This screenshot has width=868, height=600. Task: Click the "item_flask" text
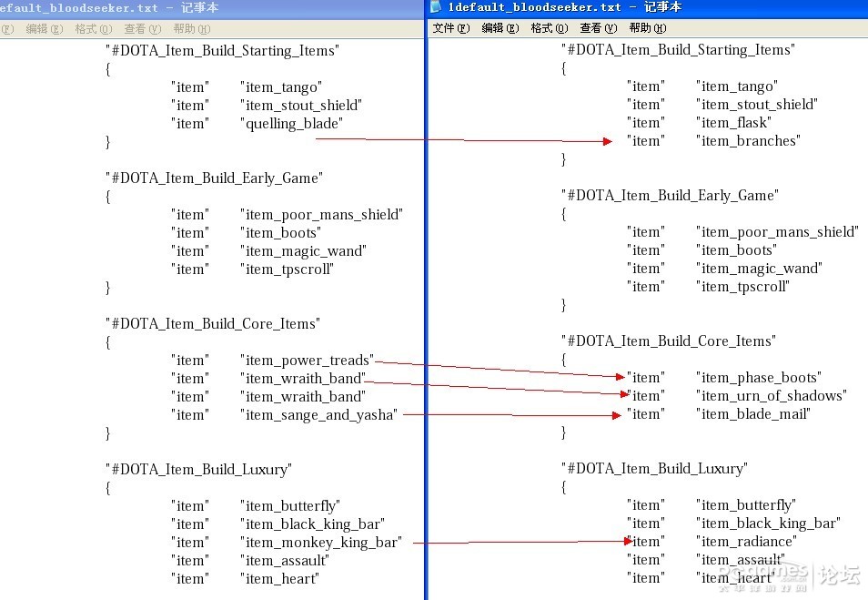tap(734, 124)
